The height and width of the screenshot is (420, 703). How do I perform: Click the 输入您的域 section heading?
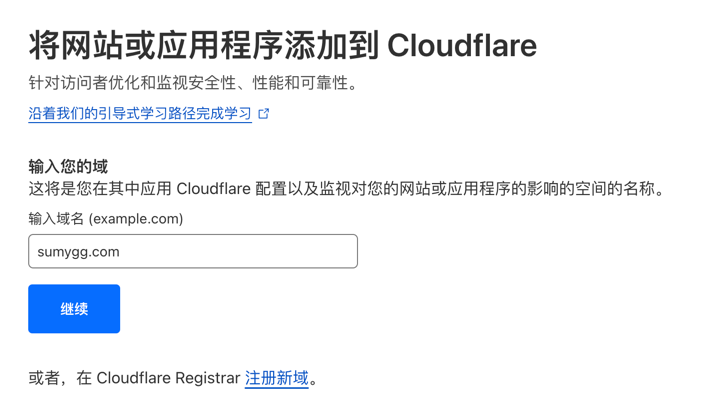(68, 166)
